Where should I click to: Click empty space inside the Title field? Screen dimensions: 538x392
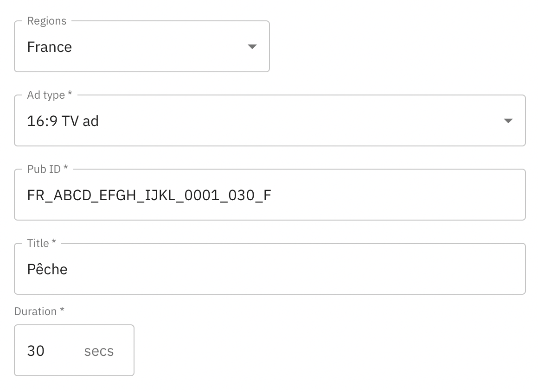pyautogui.click(x=325, y=269)
